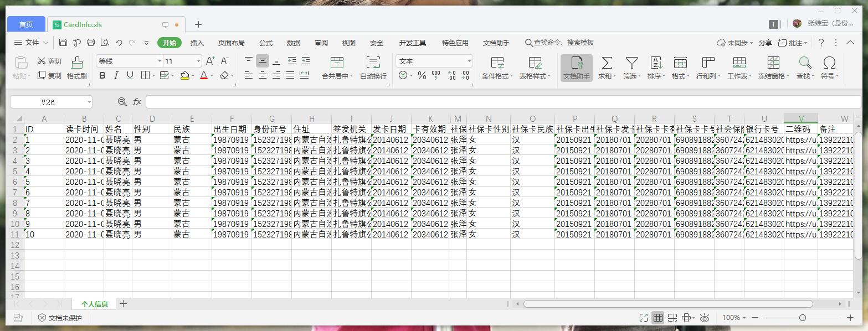Click the increase font size icon
The width and height of the screenshot is (868, 331).
coord(210,61)
